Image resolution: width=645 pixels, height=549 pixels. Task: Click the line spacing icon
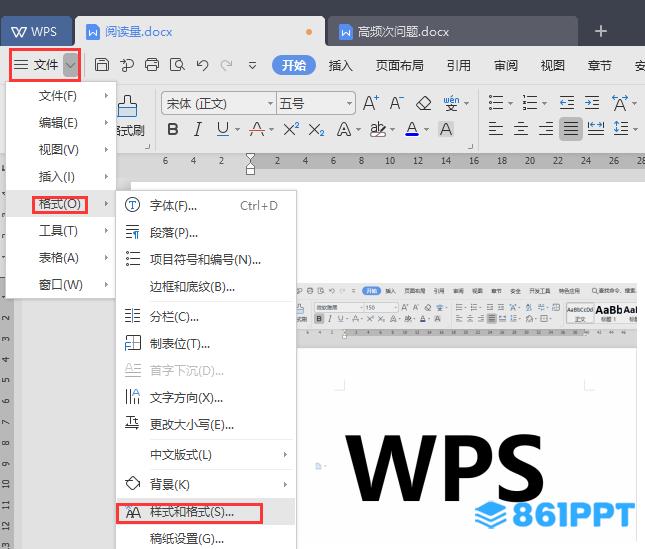(x=621, y=129)
